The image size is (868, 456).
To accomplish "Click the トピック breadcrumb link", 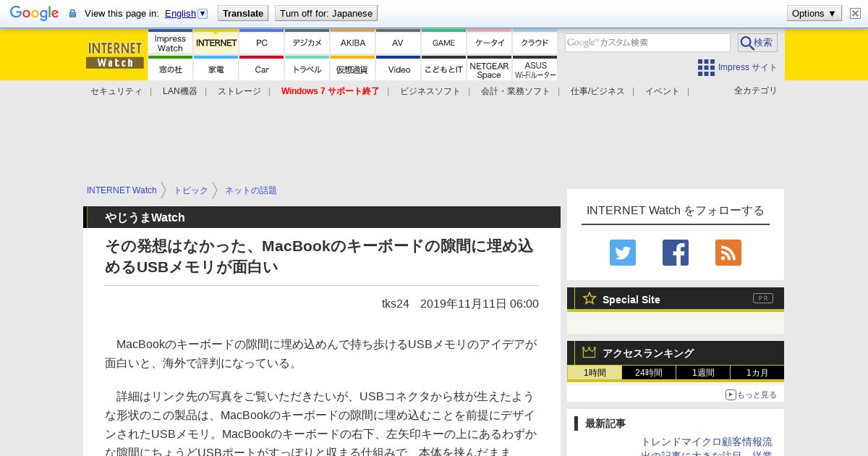I will pyautogui.click(x=191, y=190).
